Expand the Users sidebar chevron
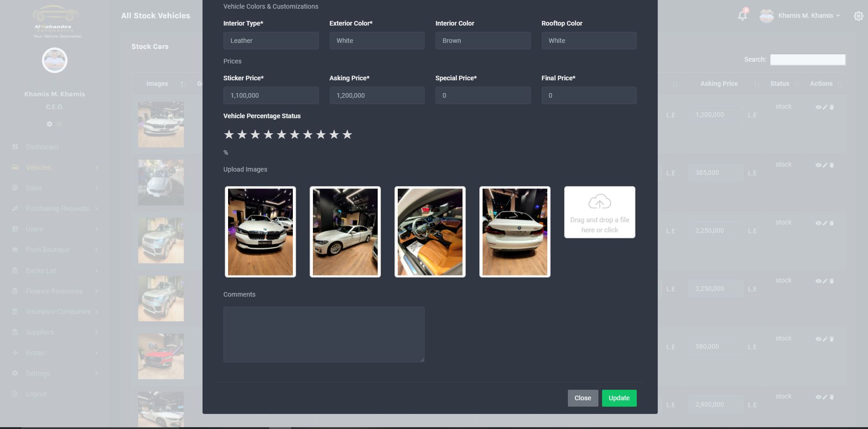The height and width of the screenshot is (429, 868). pos(96,229)
